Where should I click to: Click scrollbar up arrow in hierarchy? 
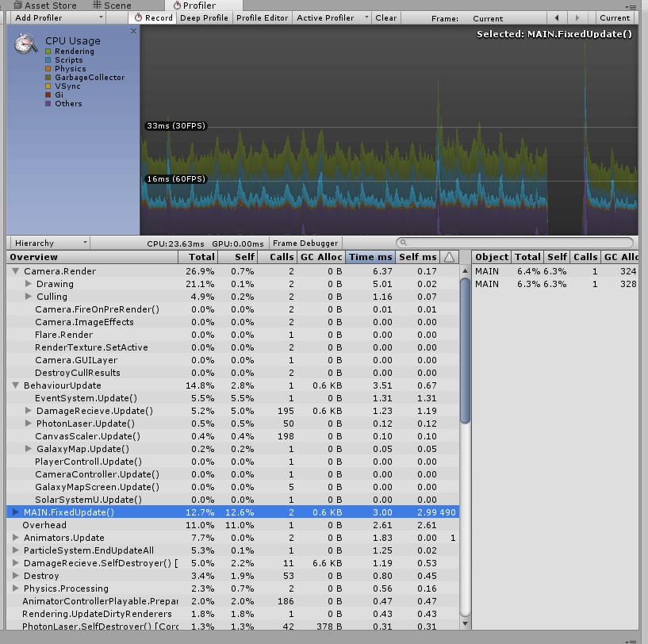pyautogui.click(x=465, y=271)
